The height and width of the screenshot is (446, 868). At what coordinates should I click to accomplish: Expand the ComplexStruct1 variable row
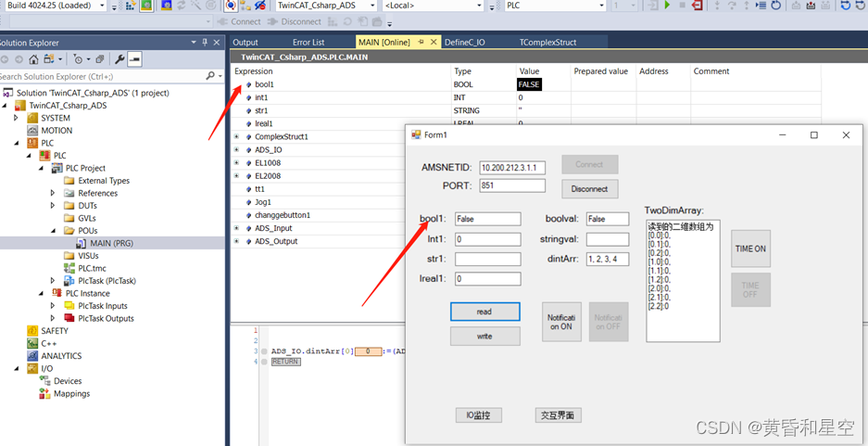click(236, 136)
